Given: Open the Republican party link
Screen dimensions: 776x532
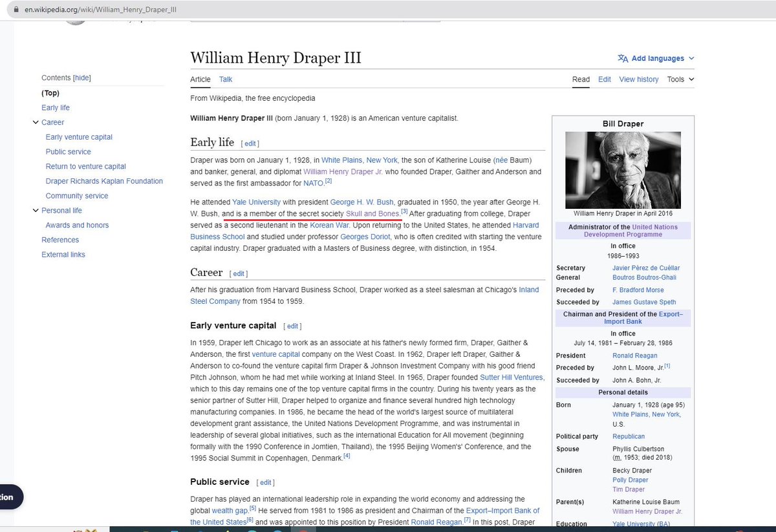Looking at the screenshot, I should (x=629, y=437).
